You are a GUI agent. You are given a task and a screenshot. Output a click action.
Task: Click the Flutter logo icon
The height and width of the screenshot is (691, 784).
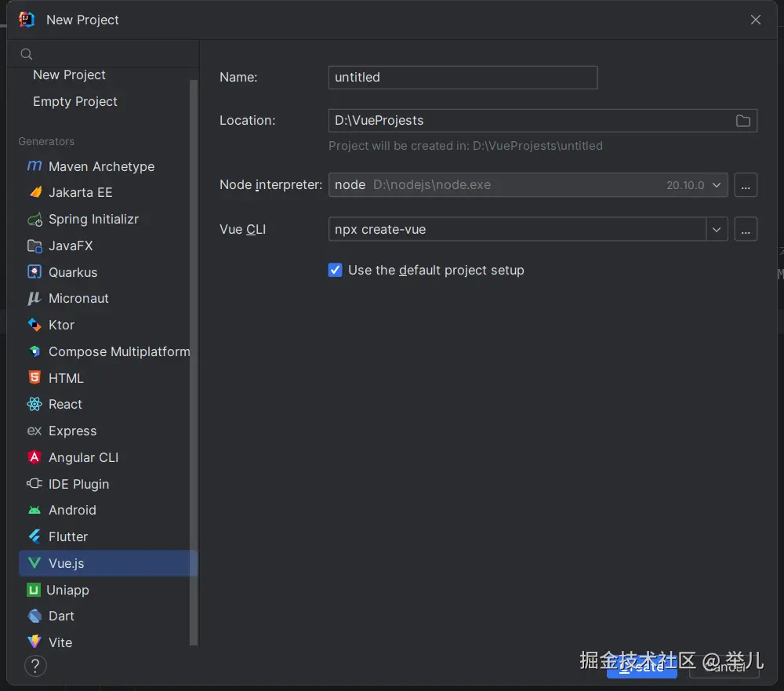pyautogui.click(x=34, y=536)
